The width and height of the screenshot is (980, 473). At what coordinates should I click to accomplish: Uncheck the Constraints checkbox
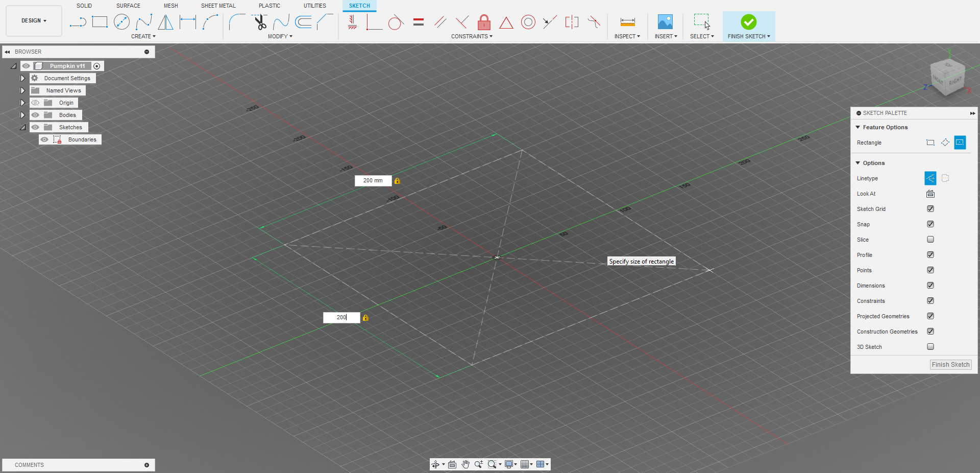pos(930,301)
